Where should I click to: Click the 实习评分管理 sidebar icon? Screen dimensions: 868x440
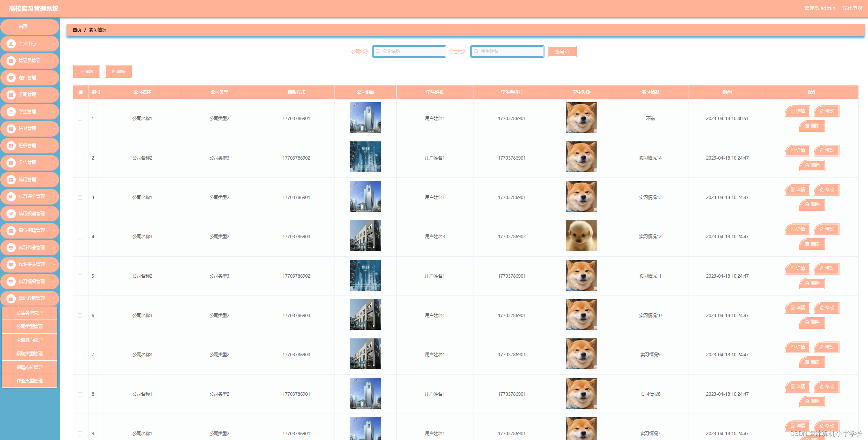[x=11, y=197]
